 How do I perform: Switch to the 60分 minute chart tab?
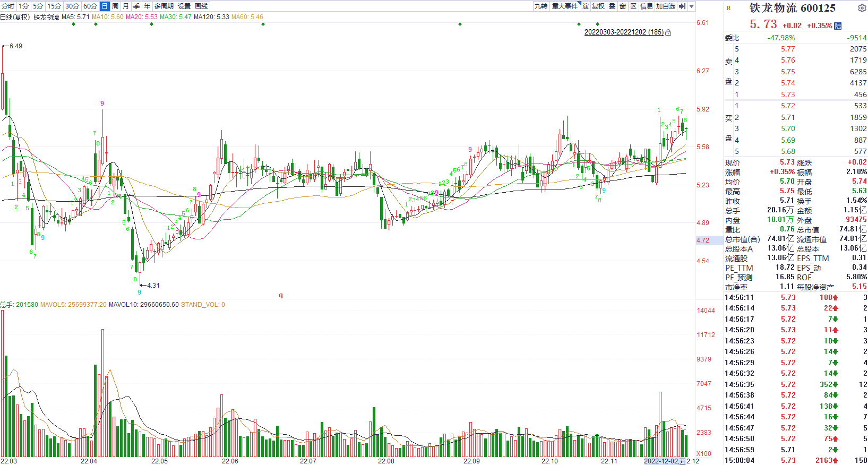click(x=90, y=6)
